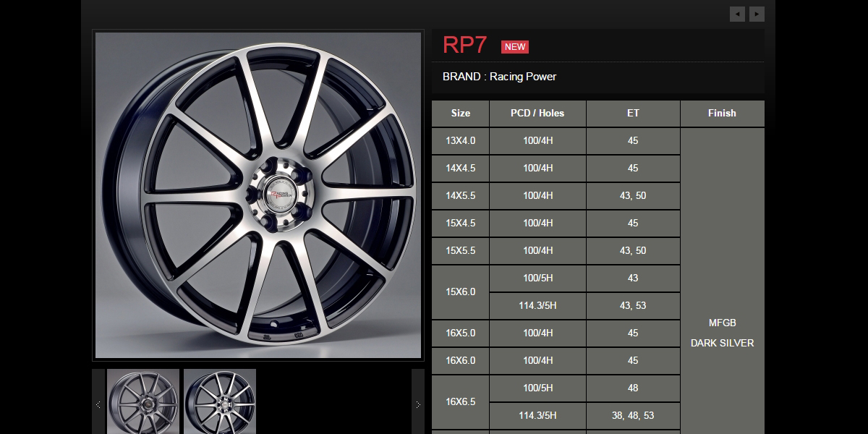Viewport: 868px width, 434px height.
Task: Select the 16X6.0 size cell
Action: [x=461, y=361]
